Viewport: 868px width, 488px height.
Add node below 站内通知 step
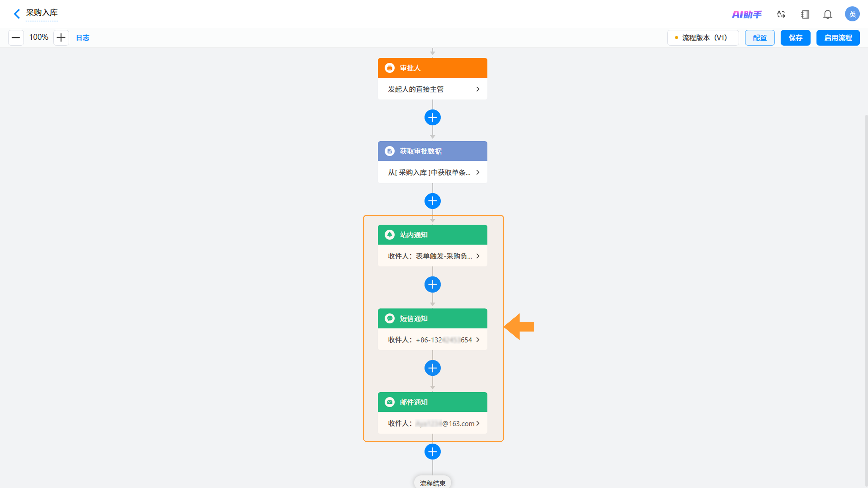point(433,285)
